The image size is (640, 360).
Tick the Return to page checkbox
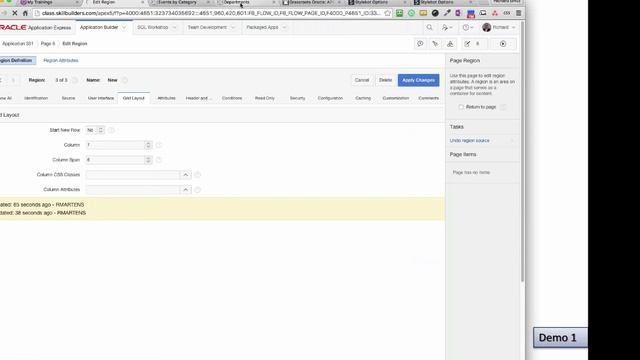pos(461,107)
